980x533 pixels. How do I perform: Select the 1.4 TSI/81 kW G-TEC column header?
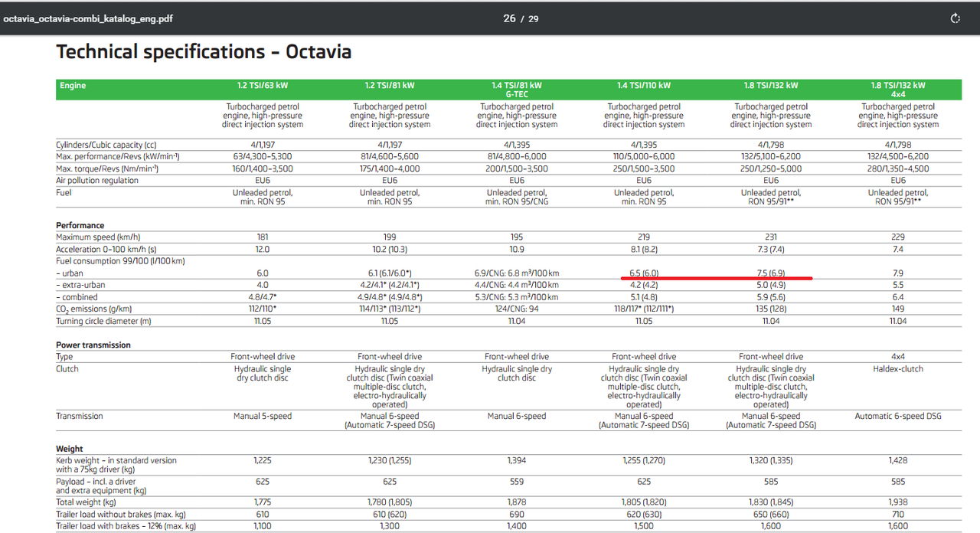click(517, 90)
